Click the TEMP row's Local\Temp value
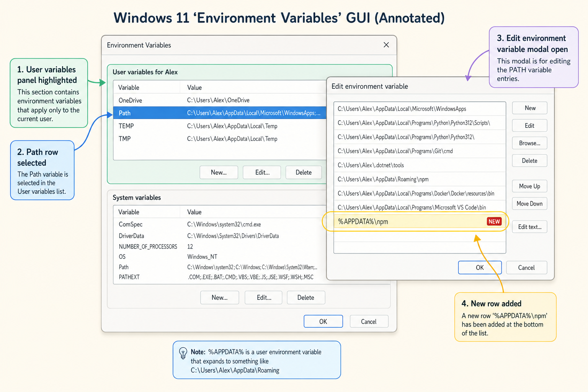This screenshot has height=392, width=588. click(x=232, y=126)
